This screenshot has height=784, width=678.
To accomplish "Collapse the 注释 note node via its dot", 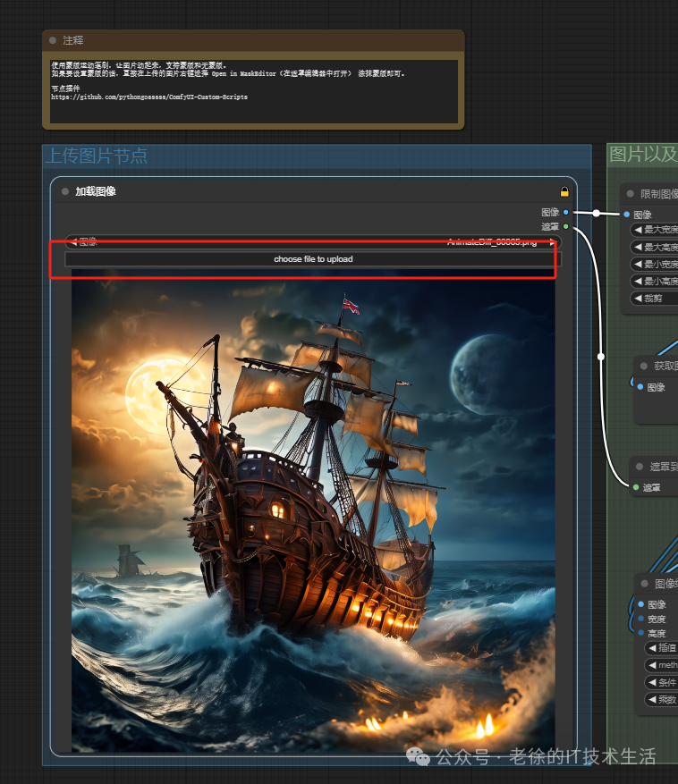I will coord(53,40).
